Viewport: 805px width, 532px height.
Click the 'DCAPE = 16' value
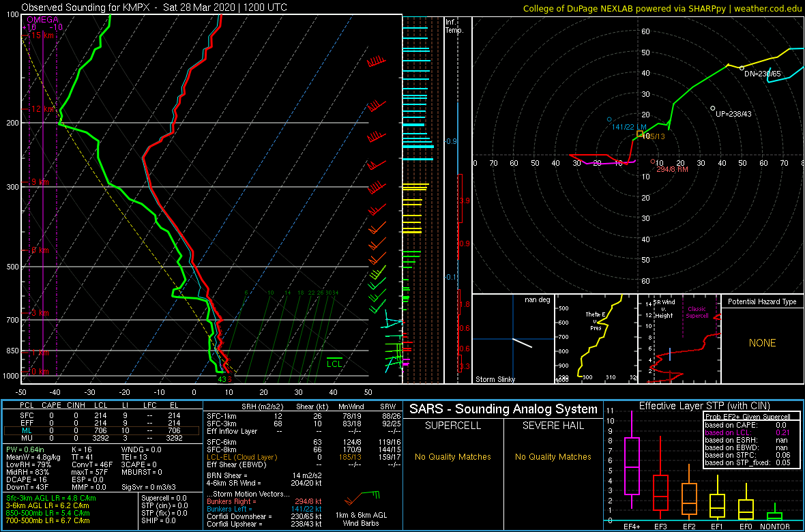tap(26, 479)
